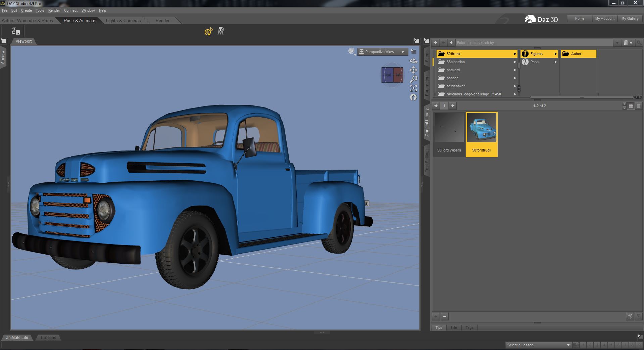Click the My Account button

click(x=605, y=18)
